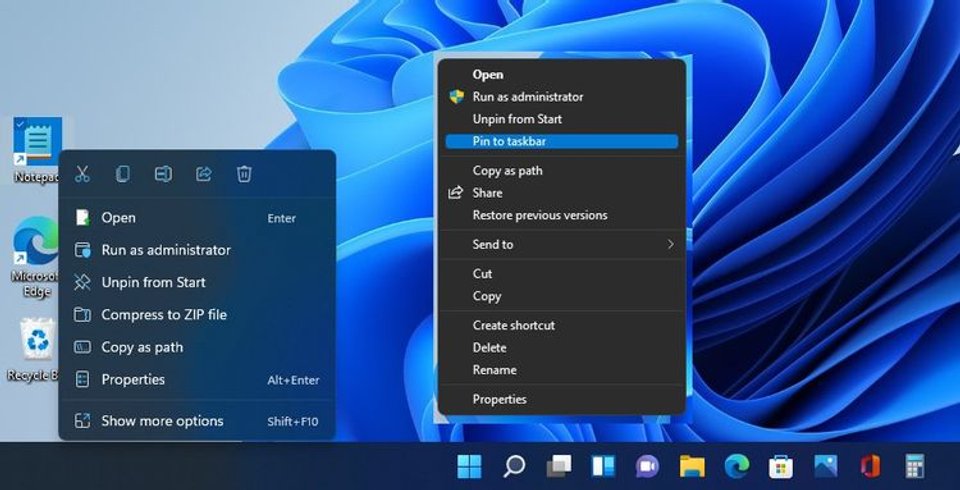
Task: Open Task View on the taskbar
Action: [558, 467]
